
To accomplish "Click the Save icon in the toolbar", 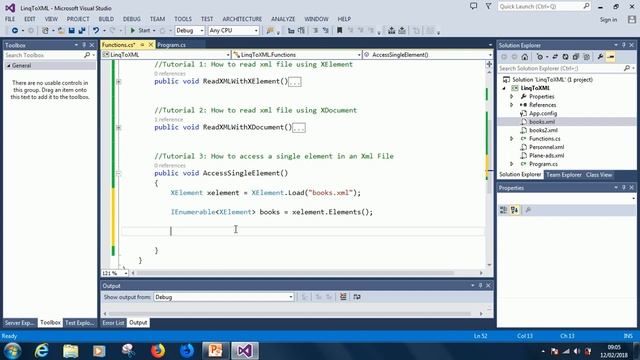I will point(71,31).
